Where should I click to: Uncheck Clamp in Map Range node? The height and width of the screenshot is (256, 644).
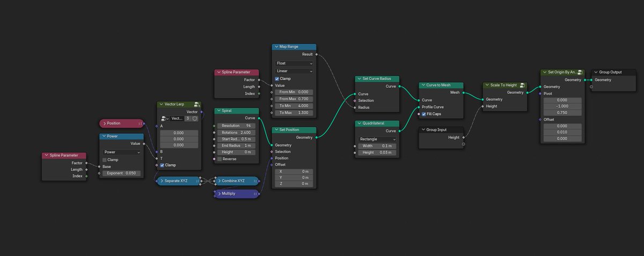click(277, 78)
